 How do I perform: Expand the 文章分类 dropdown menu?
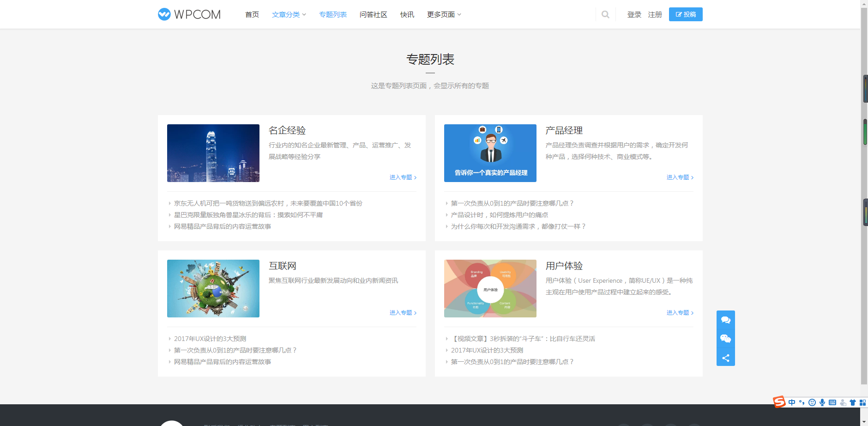(x=289, y=15)
